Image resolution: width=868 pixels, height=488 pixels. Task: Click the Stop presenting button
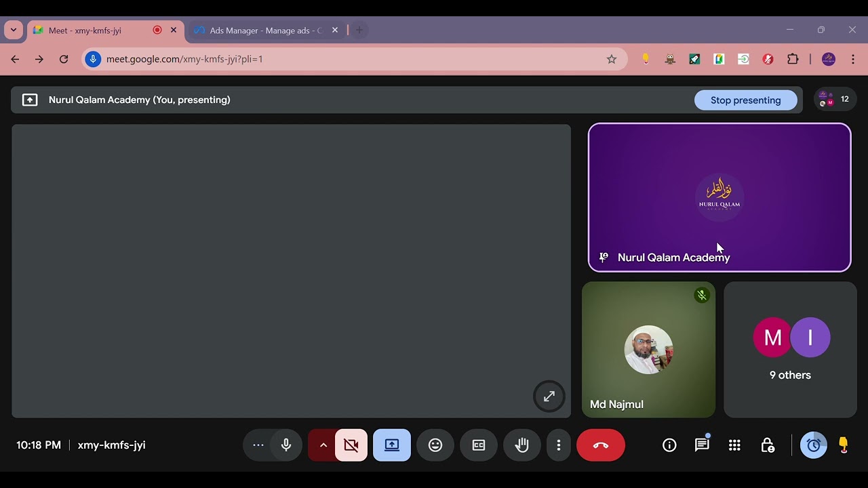746,100
